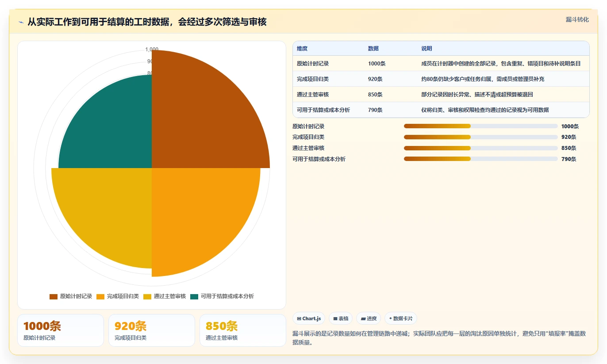Viewport: 607px width, 364px height.
Task: Click the 表格 chip
Action: coord(341,318)
